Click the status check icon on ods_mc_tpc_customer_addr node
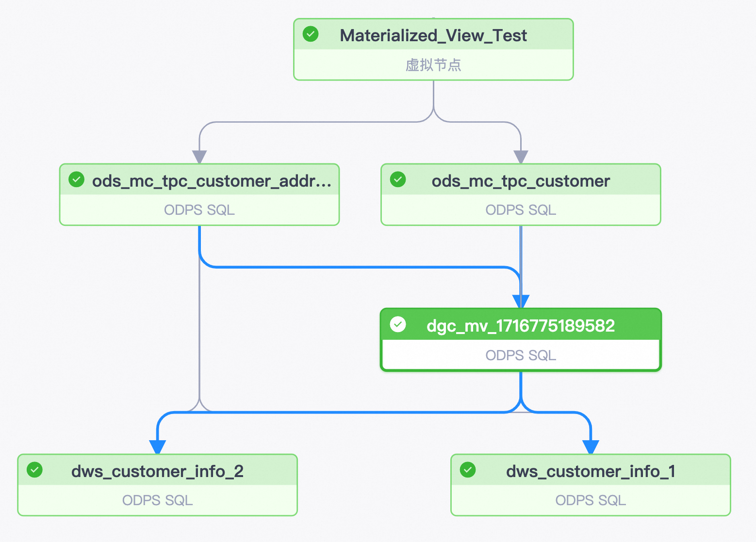The image size is (756, 542). click(x=76, y=179)
